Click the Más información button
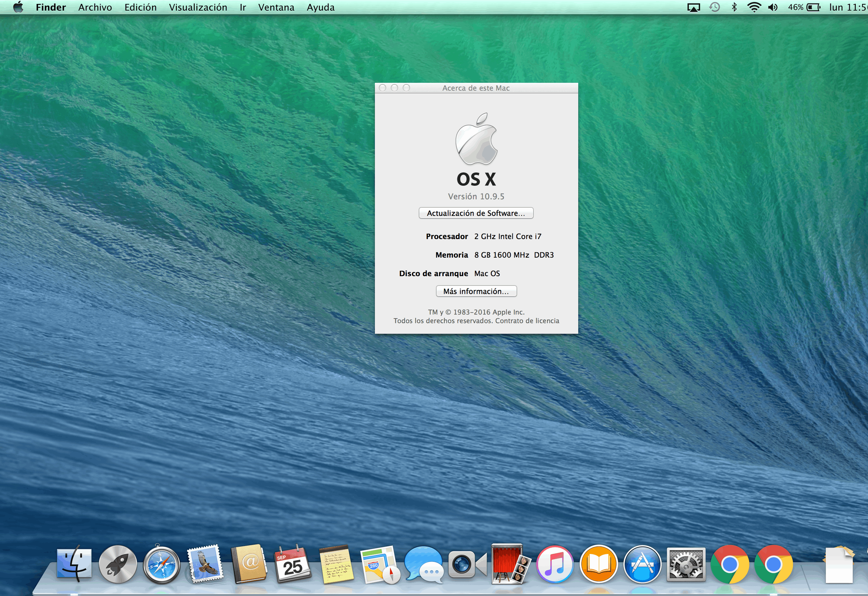The width and height of the screenshot is (868, 596). (x=476, y=291)
